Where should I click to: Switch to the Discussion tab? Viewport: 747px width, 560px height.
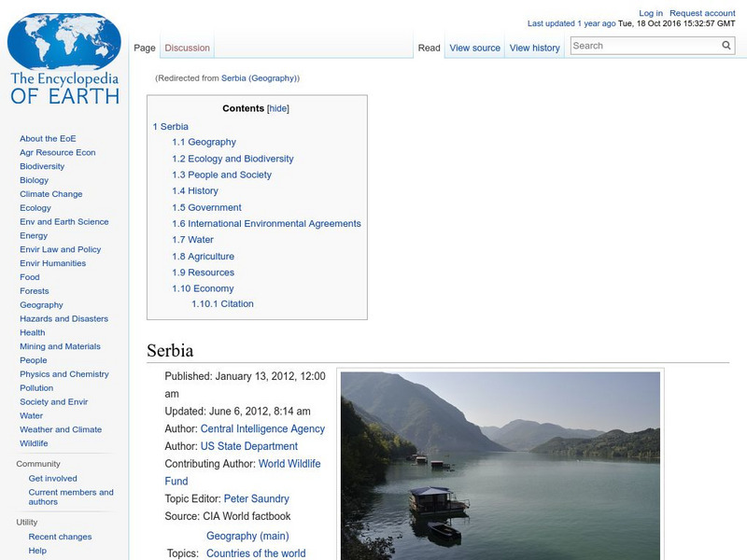pyautogui.click(x=187, y=47)
